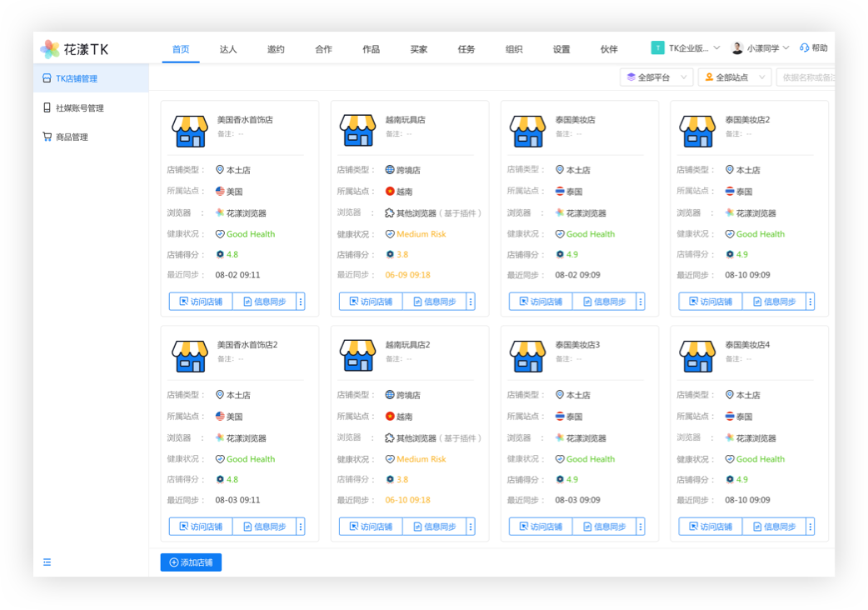Image resolution: width=868 pixels, height=610 pixels.
Task: Open 商品管理 from the sidebar
Action: (x=72, y=137)
